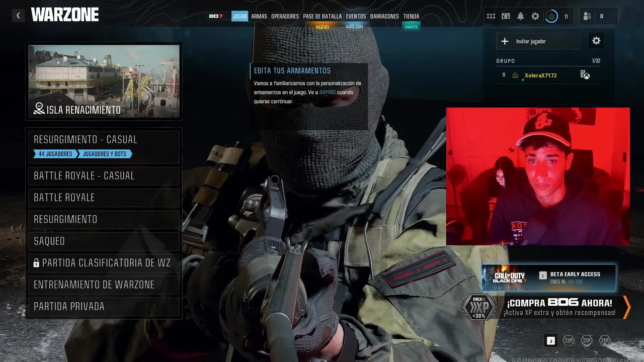The image size is (644, 362).
Task: Open notifications bell icon
Action: tap(520, 16)
